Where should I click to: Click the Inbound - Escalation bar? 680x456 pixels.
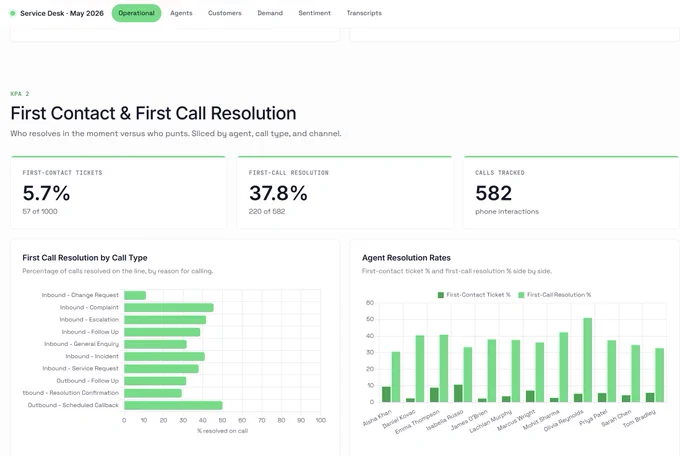pyautogui.click(x=165, y=320)
